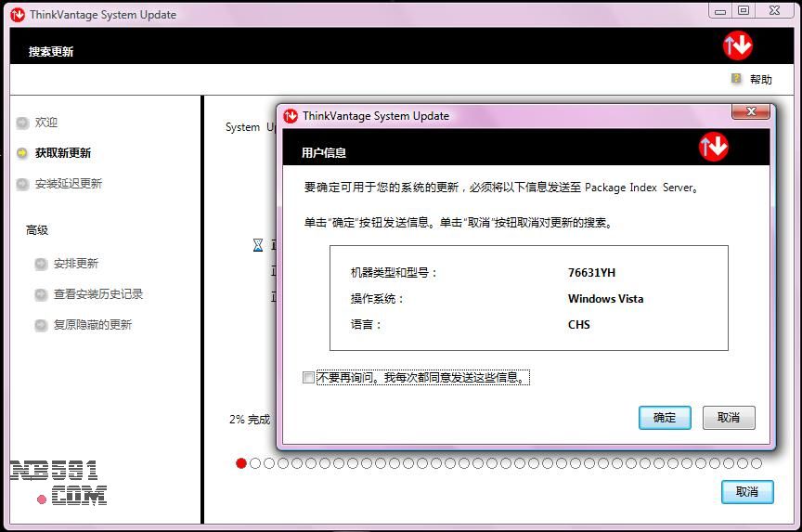The width and height of the screenshot is (802, 532).
Task: Click the arrow icon next to 查看安装历史记录
Action: 41,294
